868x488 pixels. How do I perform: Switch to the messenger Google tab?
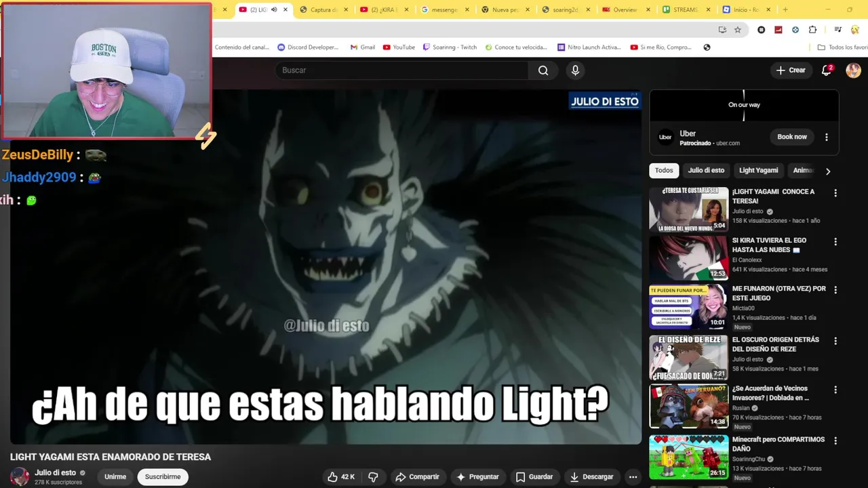click(x=445, y=9)
